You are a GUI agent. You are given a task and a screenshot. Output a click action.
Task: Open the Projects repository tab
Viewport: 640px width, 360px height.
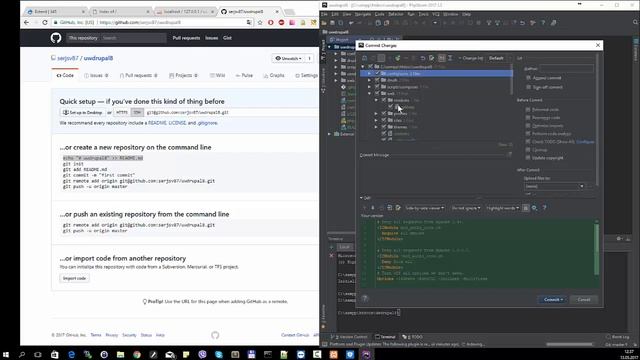click(183, 76)
